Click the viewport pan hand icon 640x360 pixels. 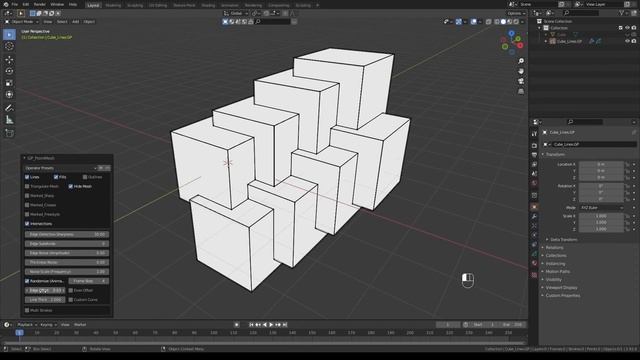[521, 71]
